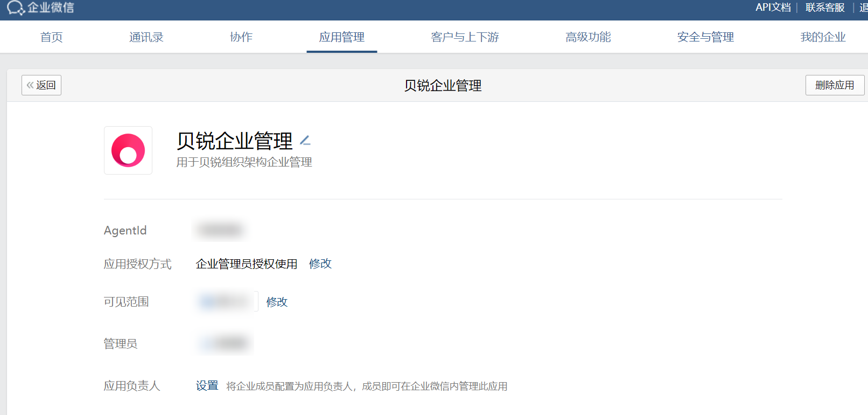868x415 pixels.
Task: Open the 协作 tab
Action: tap(241, 37)
